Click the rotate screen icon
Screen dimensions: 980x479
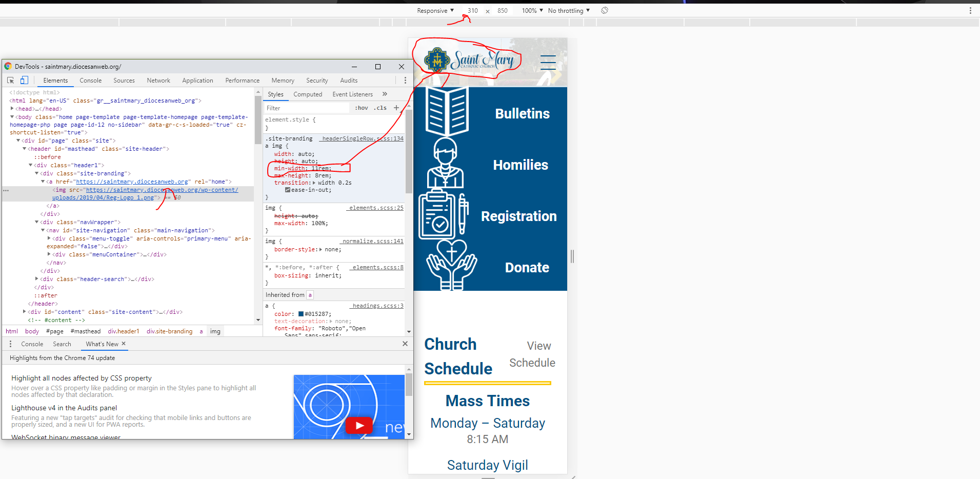pos(605,10)
